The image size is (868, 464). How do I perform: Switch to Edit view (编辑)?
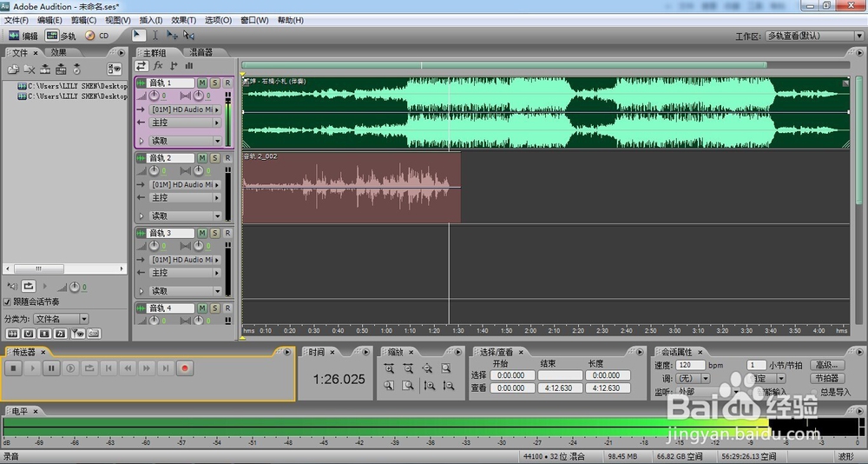[23, 36]
